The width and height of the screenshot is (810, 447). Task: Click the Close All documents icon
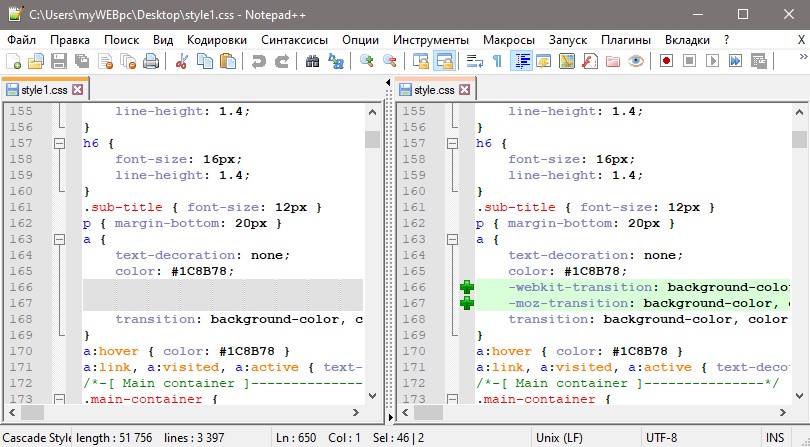point(128,61)
